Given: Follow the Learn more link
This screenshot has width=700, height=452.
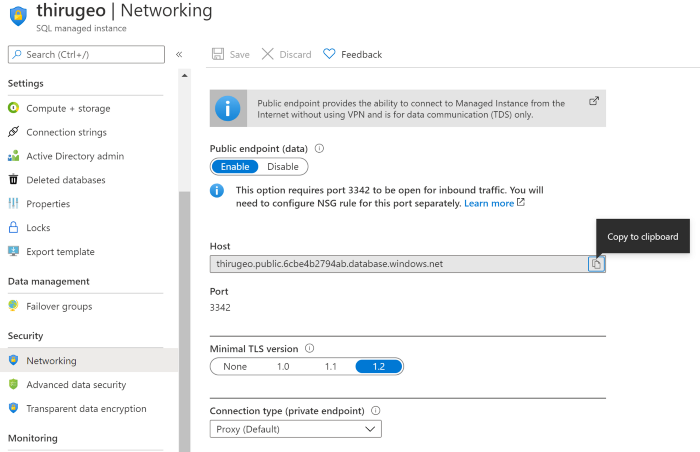Looking at the screenshot, I should (x=489, y=203).
